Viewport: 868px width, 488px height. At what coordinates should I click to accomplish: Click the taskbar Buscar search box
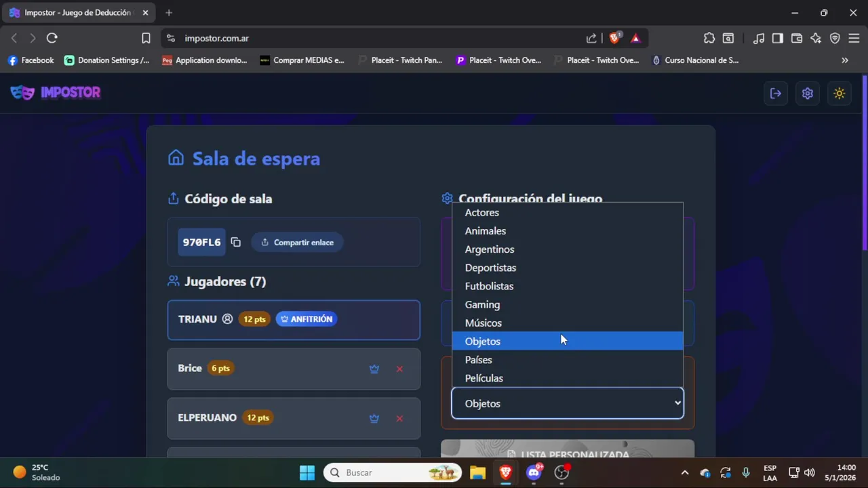coord(393,472)
